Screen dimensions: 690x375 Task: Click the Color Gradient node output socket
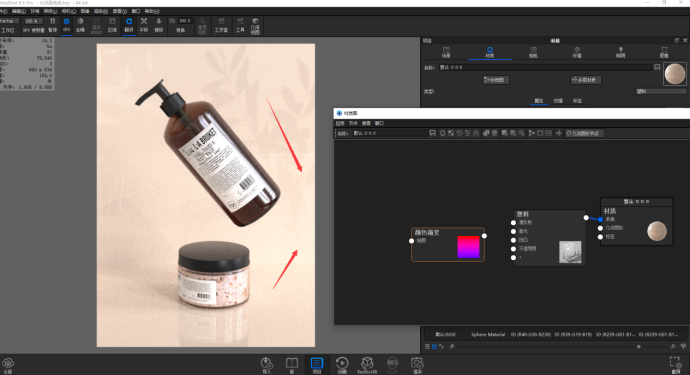click(x=484, y=236)
